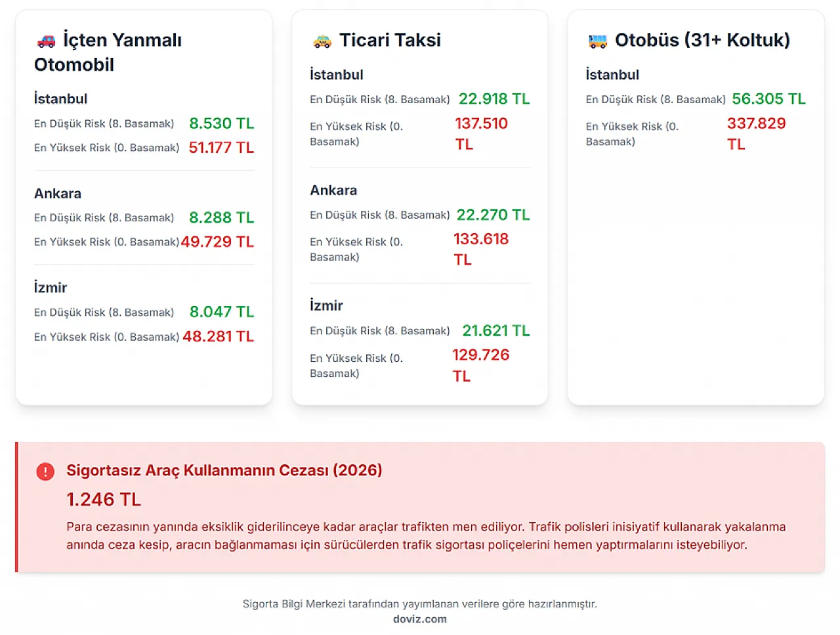Click the red car icon

click(46, 41)
